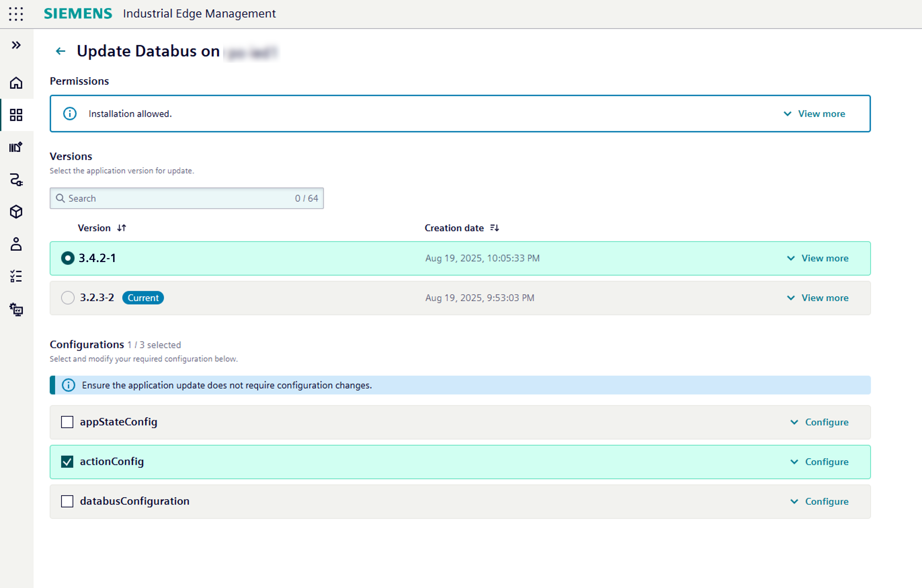The width and height of the screenshot is (922, 588).
Task: Click the version Search input field
Action: click(180, 198)
